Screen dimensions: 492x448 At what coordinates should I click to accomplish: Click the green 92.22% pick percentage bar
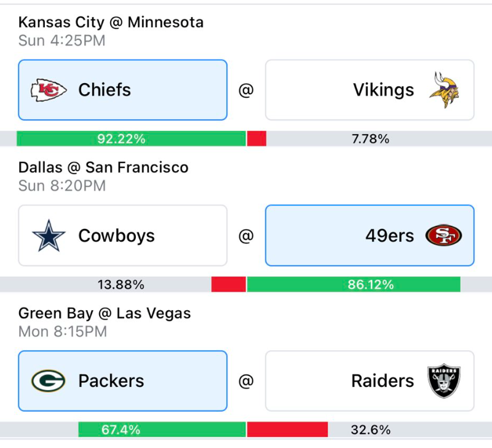tap(131, 138)
